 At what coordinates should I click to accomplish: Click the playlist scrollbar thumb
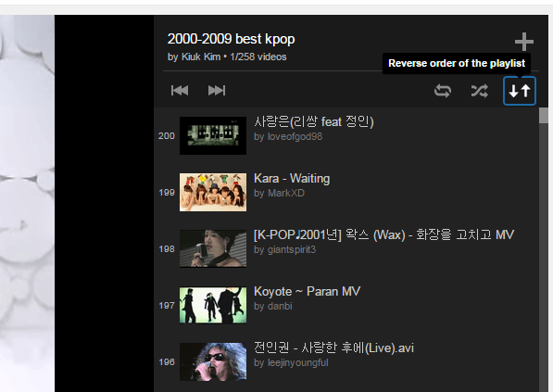click(x=544, y=116)
